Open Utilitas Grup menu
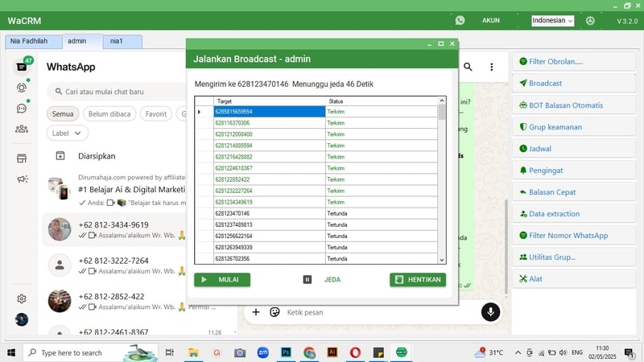The width and height of the screenshot is (644, 362). (x=574, y=257)
